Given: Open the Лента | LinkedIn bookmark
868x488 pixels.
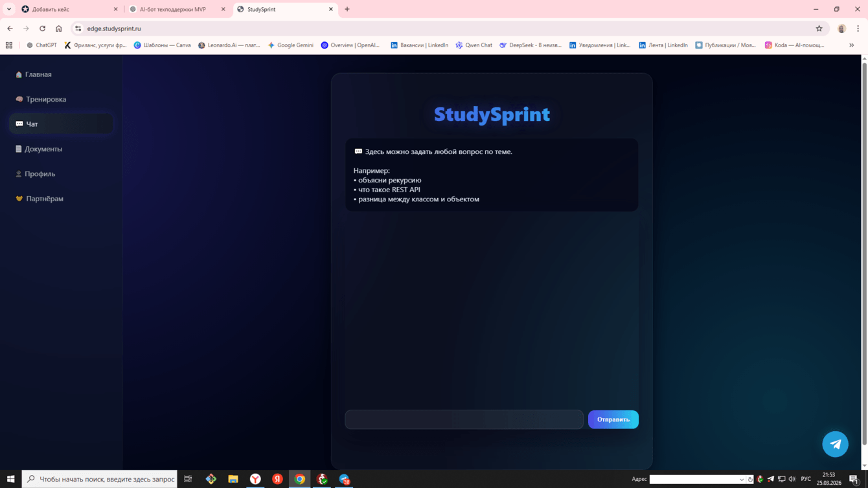Looking at the screenshot, I should pyautogui.click(x=663, y=45).
